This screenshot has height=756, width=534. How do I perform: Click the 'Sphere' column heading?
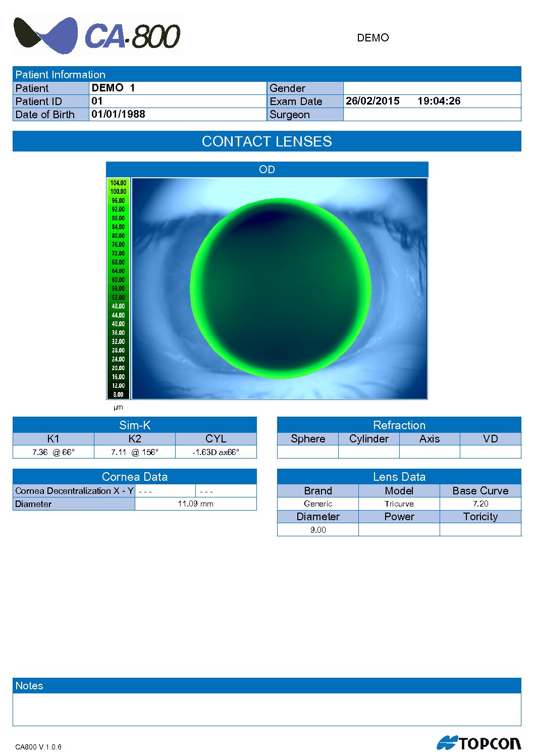click(308, 439)
